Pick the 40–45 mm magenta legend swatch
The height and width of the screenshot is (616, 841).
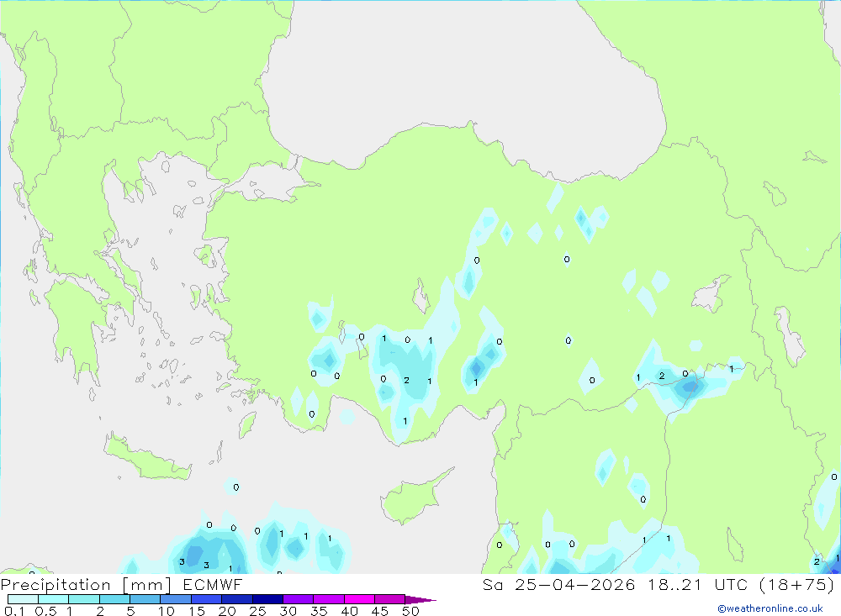click(359, 599)
